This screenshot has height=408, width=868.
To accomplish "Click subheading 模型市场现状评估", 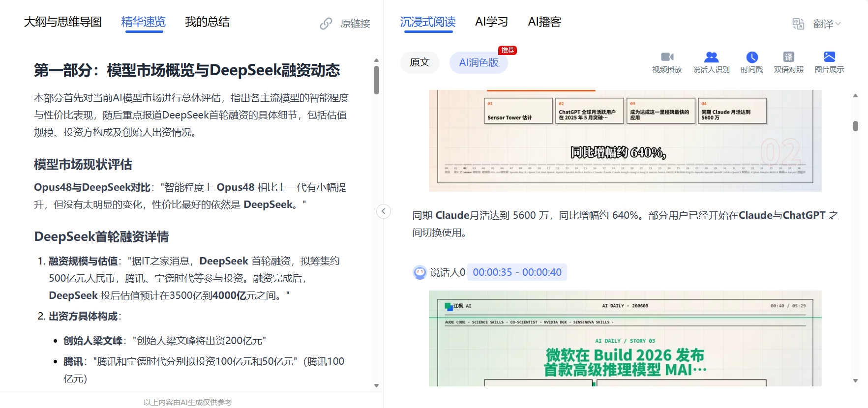I will 83,165.
